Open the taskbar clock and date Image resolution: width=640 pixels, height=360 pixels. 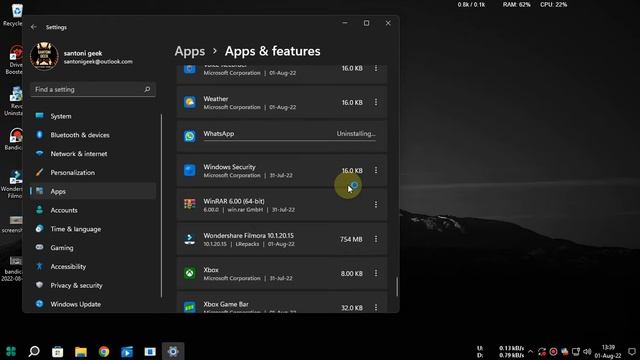click(x=608, y=351)
